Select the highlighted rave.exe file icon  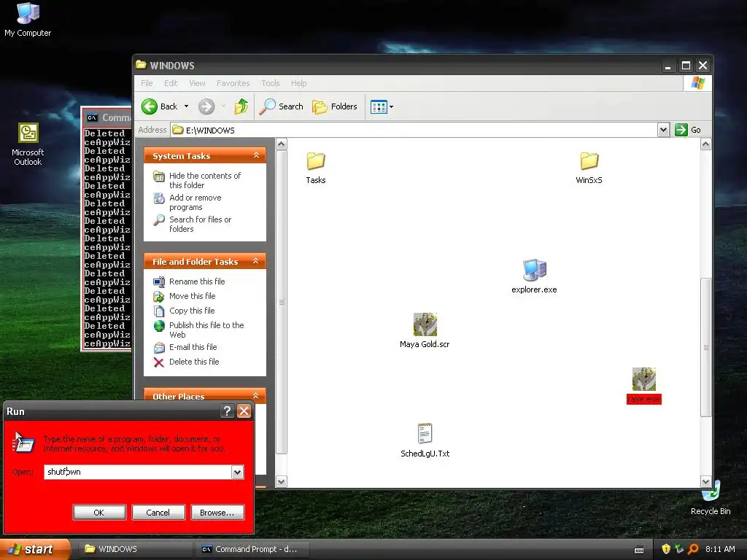tap(644, 379)
